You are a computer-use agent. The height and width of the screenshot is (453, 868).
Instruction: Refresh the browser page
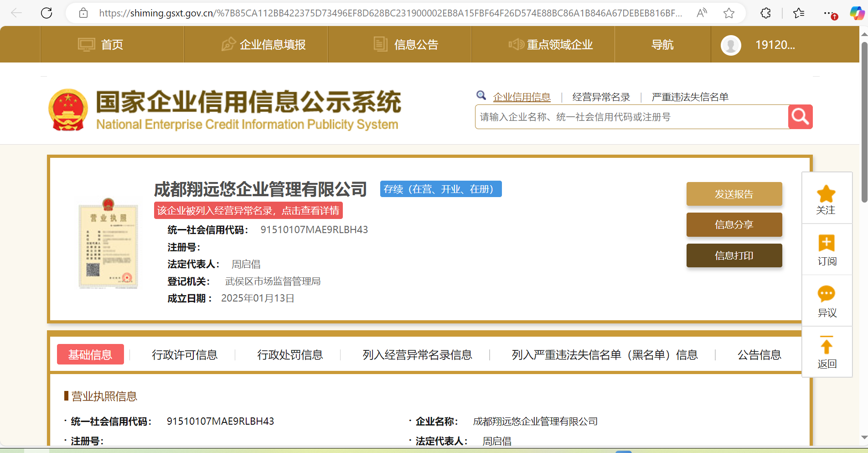coord(46,13)
